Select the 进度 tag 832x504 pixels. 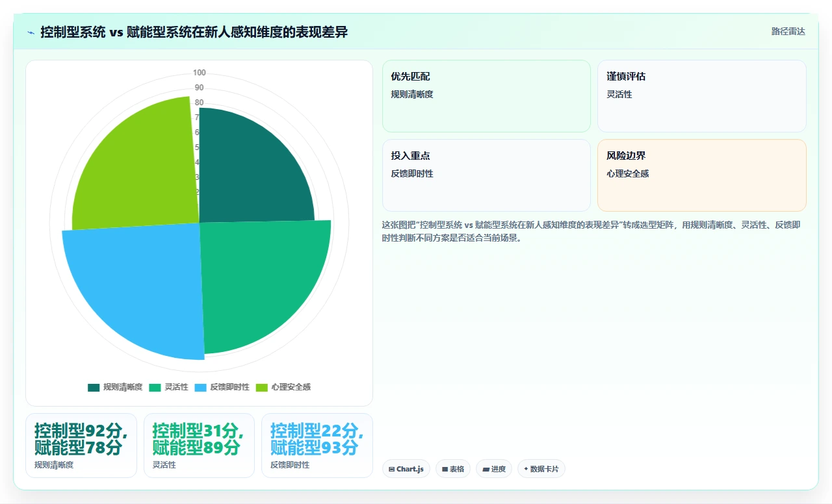[494, 469]
